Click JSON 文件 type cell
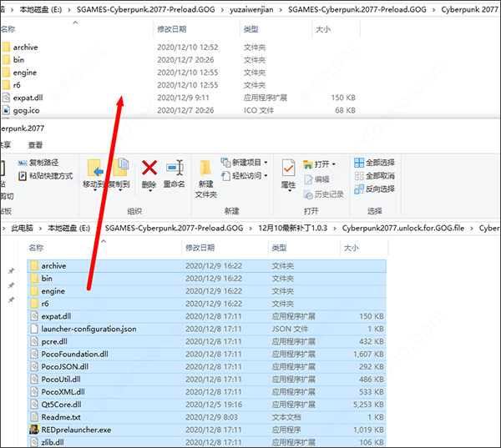501x448 pixels. [290, 329]
